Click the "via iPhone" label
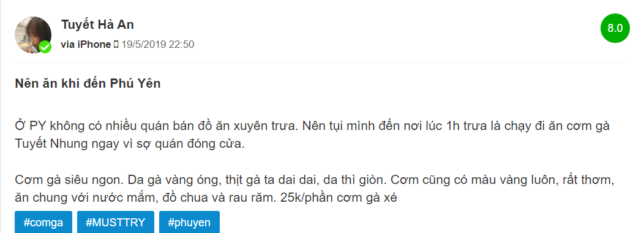The image size is (644, 233). point(86,45)
